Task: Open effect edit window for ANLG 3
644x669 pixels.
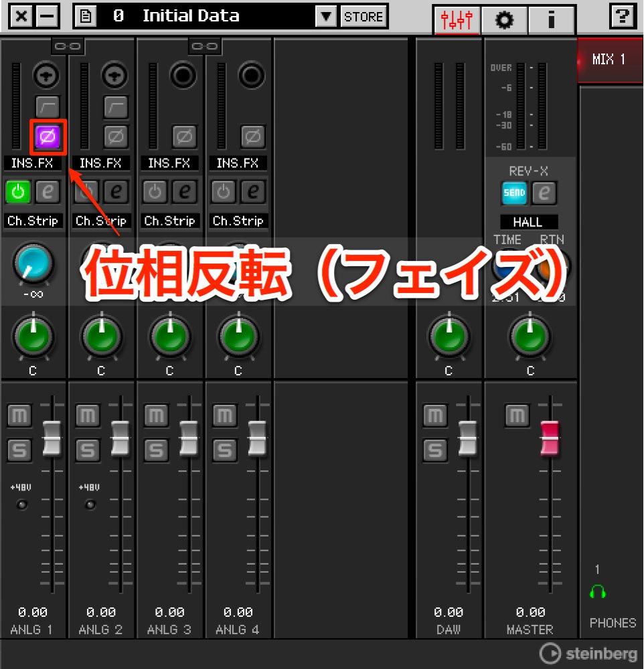Action: click(185, 191)
